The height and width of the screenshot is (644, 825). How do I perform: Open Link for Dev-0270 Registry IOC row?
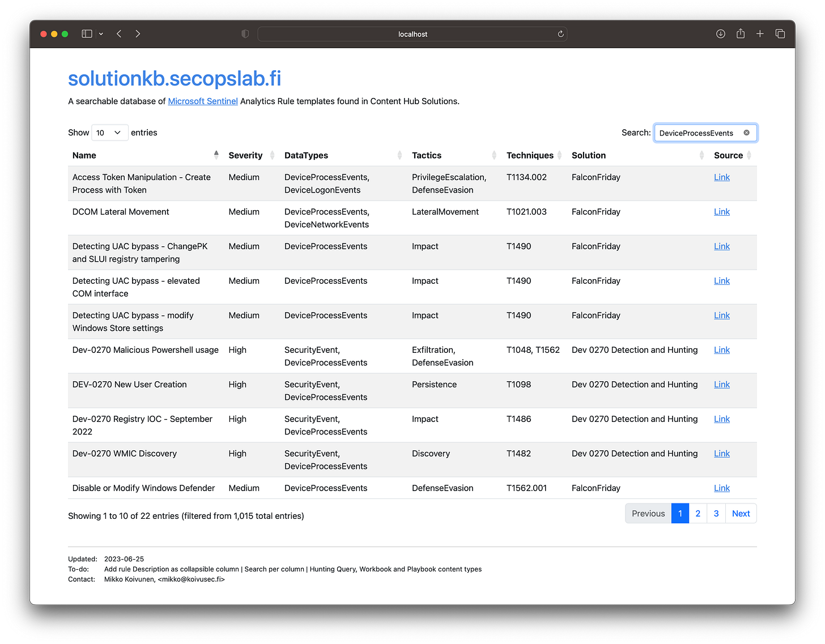[722, 419]
